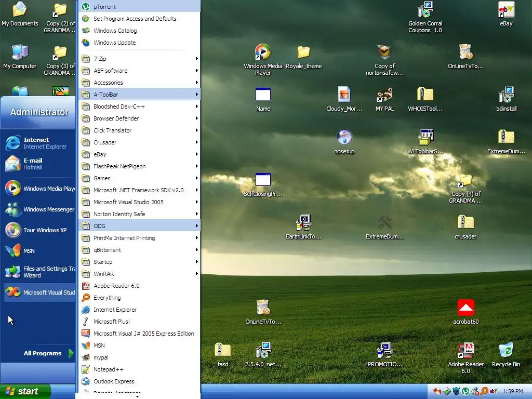Launch MSN from Start menu left panel
The image size is (532, 399).
click(x=39, y=251)
